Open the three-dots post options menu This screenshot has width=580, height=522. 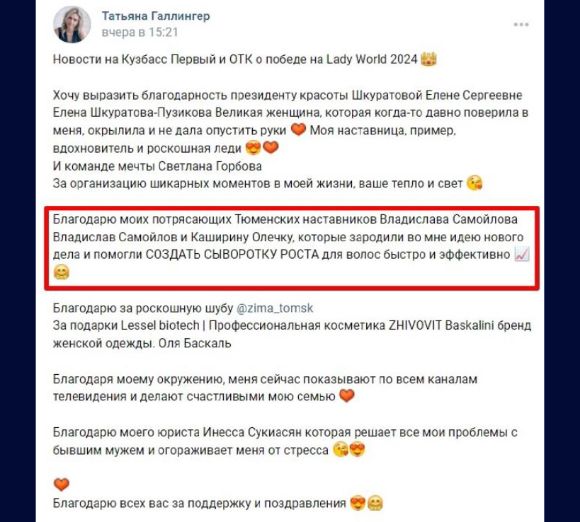521,25
